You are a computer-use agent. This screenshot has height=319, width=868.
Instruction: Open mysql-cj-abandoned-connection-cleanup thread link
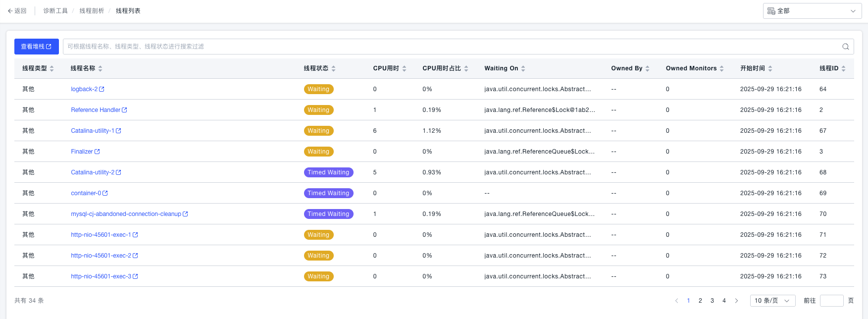coord(126,214)
